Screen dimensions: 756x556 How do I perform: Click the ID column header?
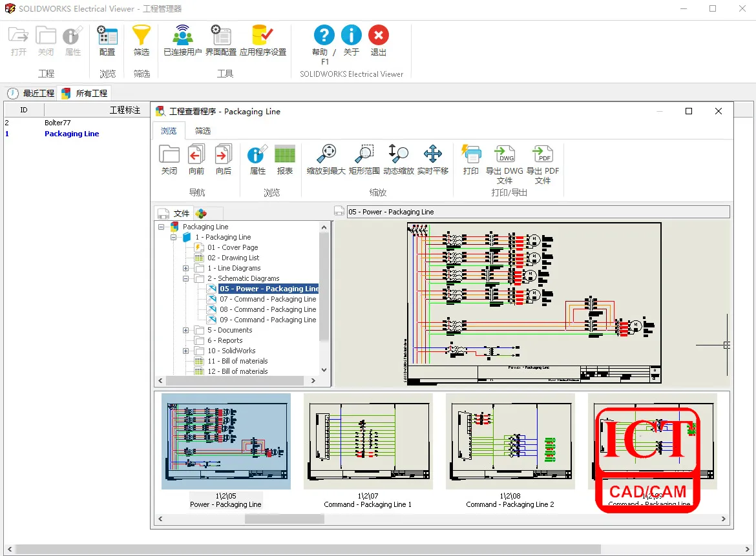pos(24,110)
